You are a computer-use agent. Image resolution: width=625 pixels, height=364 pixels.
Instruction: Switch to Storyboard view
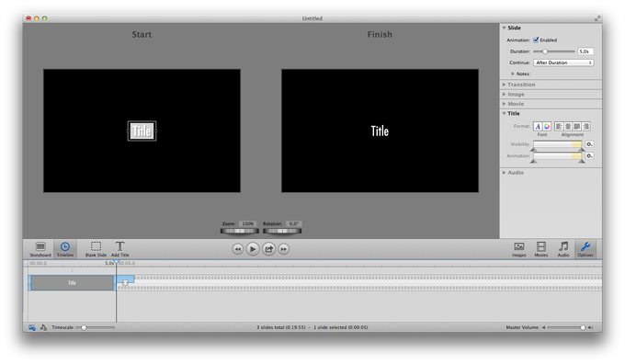pyautogui.click(x=40, y=249)
